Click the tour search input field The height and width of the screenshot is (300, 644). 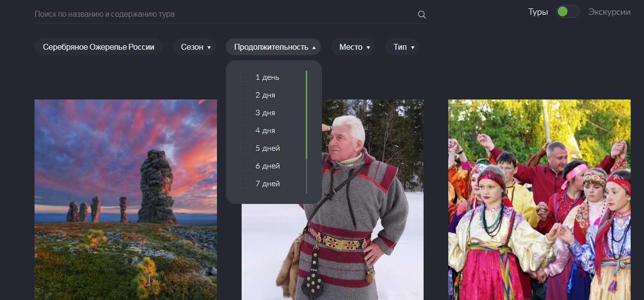pyautogui.click(x=222, y=14)
